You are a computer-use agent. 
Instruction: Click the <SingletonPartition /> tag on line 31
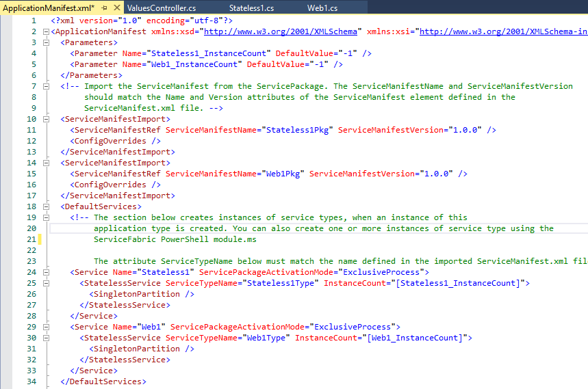click(x=142, y=349)
